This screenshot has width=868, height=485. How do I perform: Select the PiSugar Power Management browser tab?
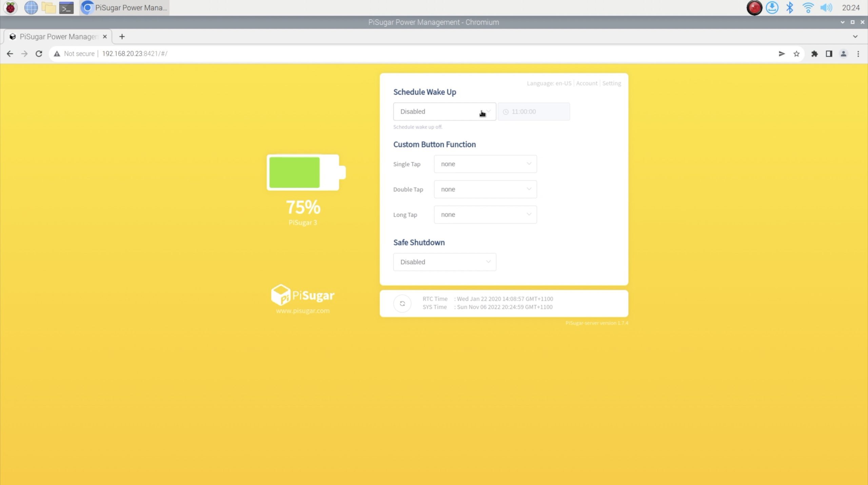(x=58, y=37)
